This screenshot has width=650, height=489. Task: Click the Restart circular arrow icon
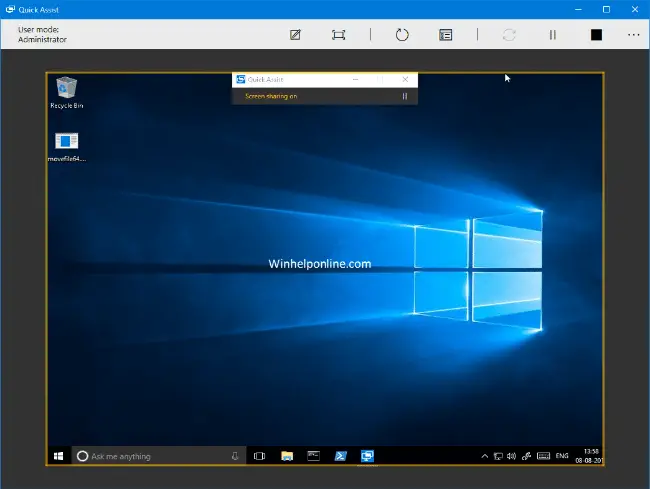tap(402, 35)
